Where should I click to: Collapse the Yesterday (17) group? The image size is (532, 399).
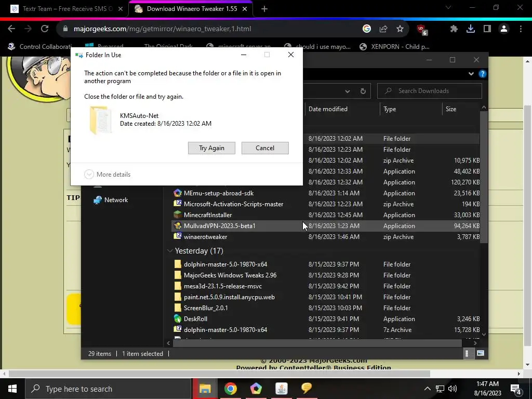(x=170, y=251)
